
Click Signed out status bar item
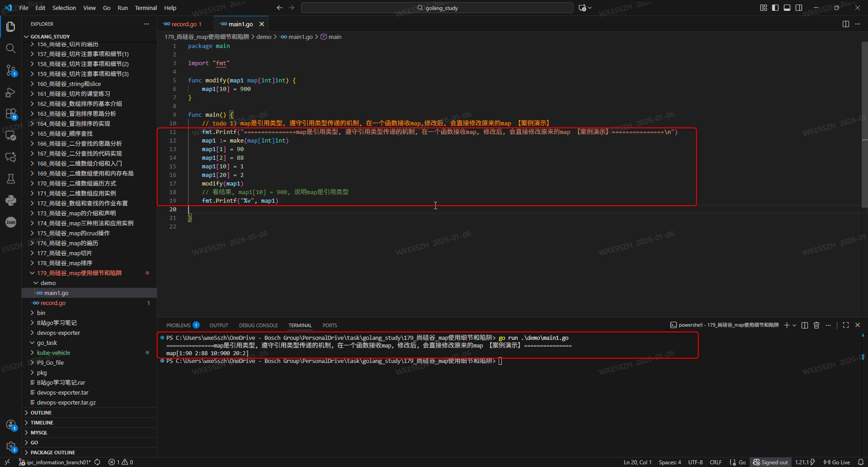[770, 462]
